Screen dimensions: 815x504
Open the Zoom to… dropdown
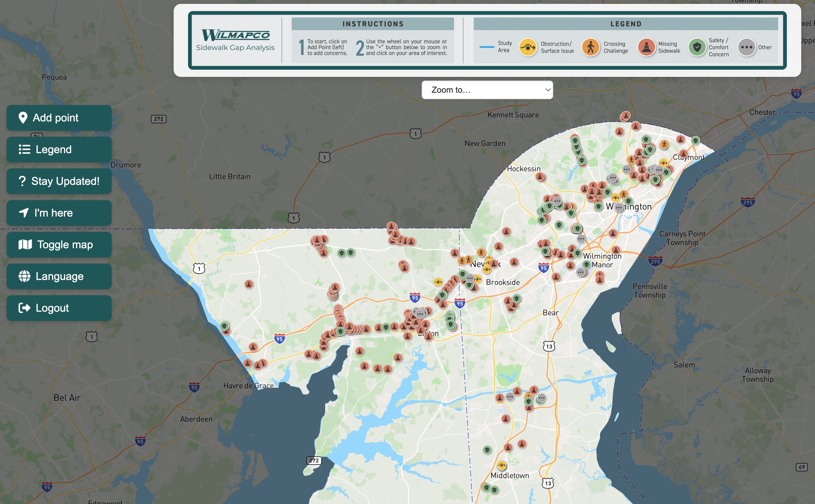[487, 89]
